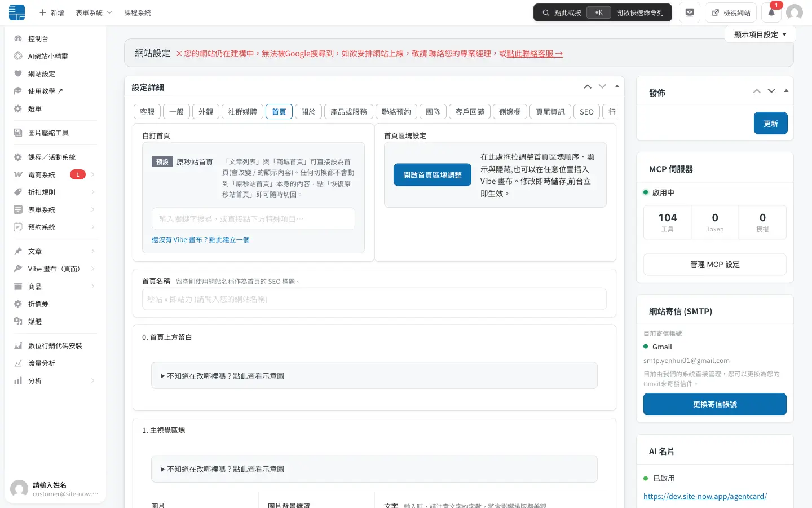The height and width of the screenshot is (508, 812).
Task: Click the 預約系統 calendar icon
Action: point(18,227)
